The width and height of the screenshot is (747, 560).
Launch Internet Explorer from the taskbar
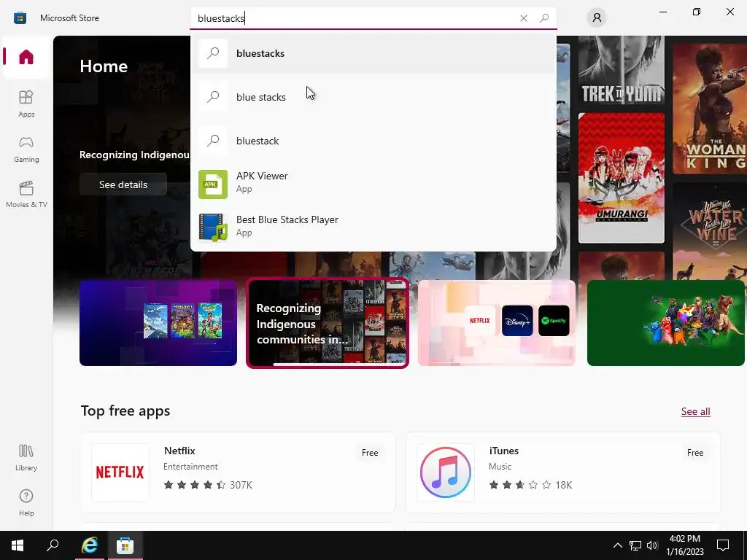tap(90, 545)
